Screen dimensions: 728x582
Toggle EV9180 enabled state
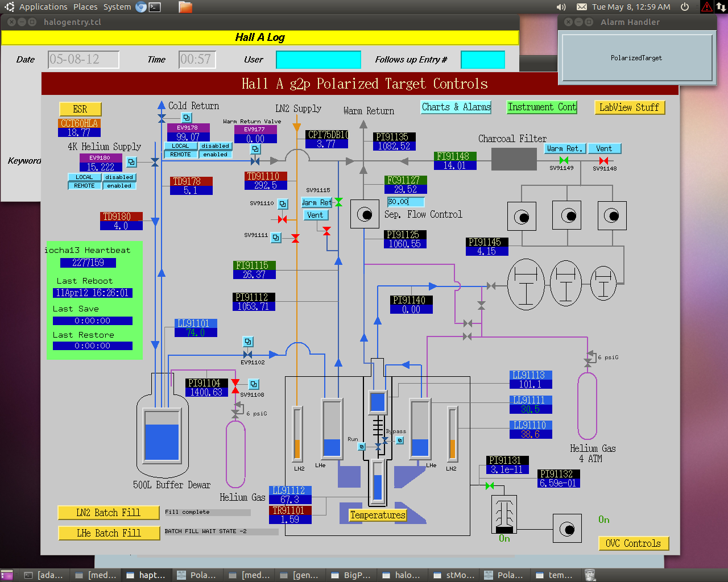119,186
